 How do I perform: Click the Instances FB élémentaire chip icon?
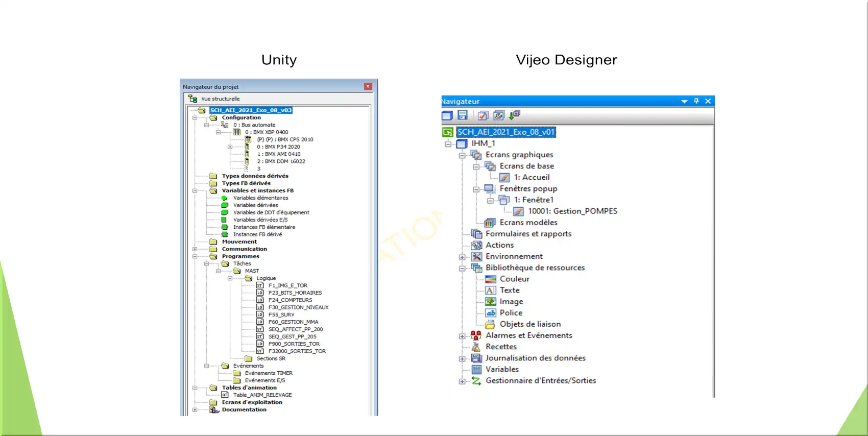pos(224,227)
